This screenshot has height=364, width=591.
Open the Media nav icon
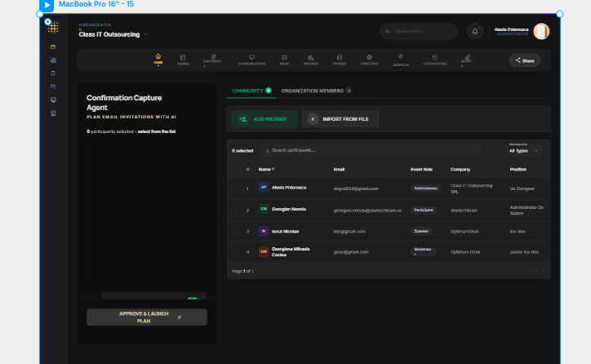tap(284, 59)
